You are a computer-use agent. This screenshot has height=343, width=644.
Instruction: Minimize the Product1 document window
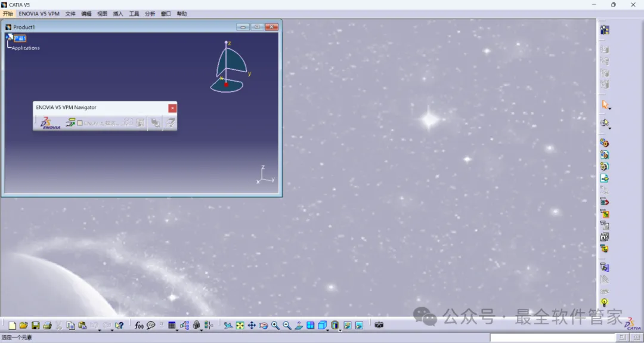(243, 27)
